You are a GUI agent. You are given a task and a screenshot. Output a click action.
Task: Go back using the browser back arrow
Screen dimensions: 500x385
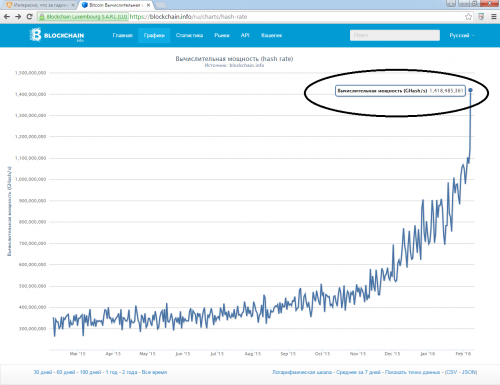coord(7,17)
